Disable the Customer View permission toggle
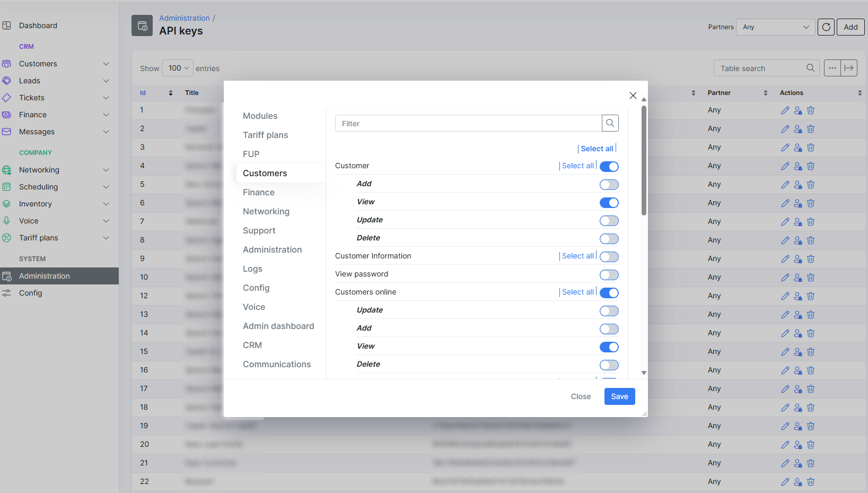The height and width of the screenshot is (493, 868). coord(609,203)
